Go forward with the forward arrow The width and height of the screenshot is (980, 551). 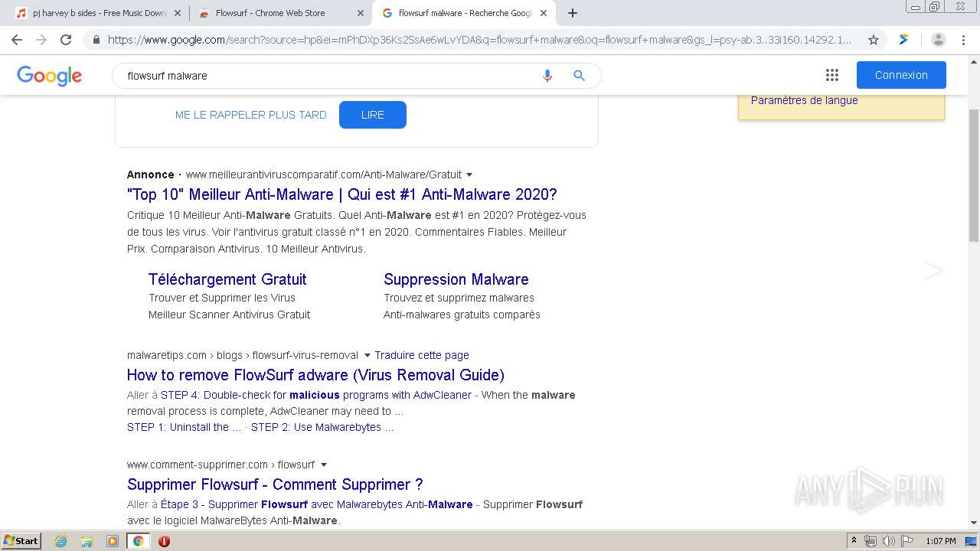(41, 40)
